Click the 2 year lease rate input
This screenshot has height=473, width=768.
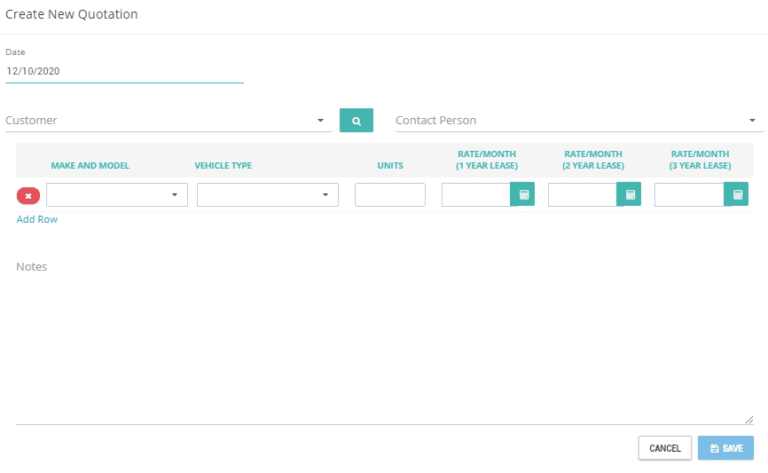(583, 195)
